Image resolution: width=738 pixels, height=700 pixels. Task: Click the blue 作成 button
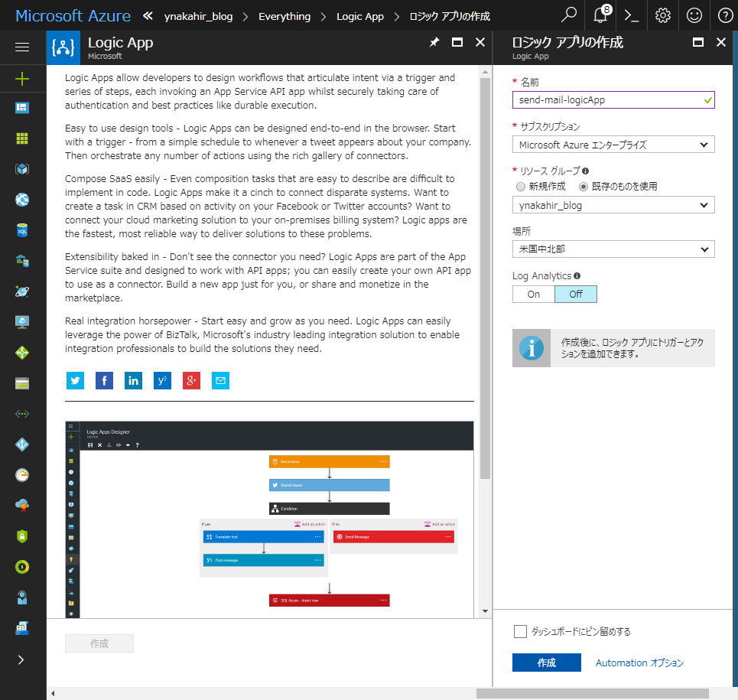tap(547, 663)
